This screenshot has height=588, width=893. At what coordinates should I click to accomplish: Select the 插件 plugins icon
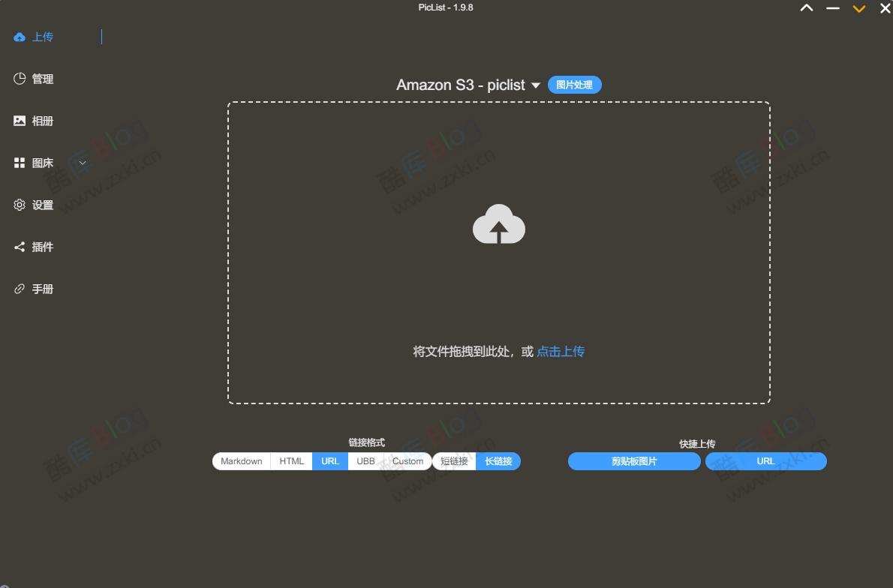[19, 246]
